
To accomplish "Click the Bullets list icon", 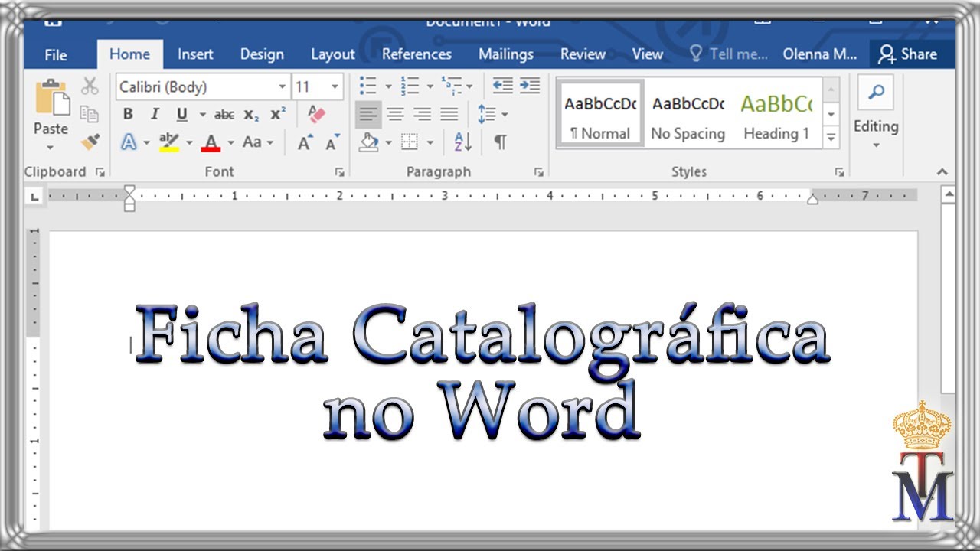I will pos(367,86).
